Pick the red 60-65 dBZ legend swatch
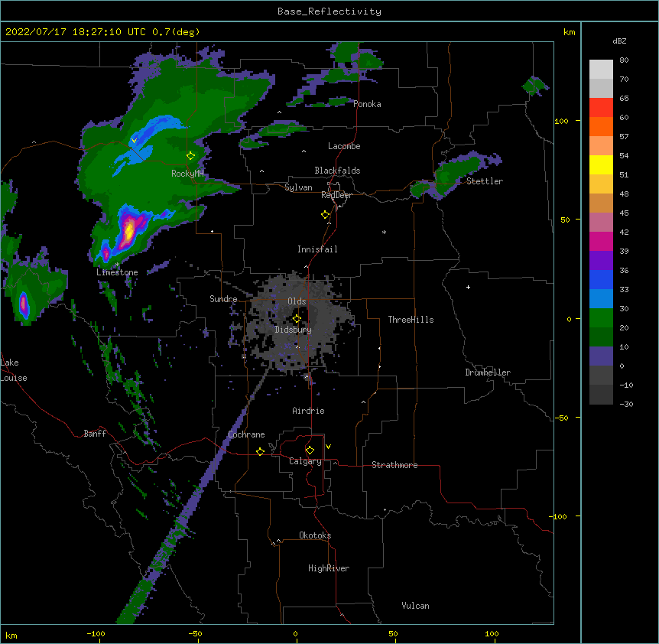Screen dimensions: 659x644 pos(601,107)
